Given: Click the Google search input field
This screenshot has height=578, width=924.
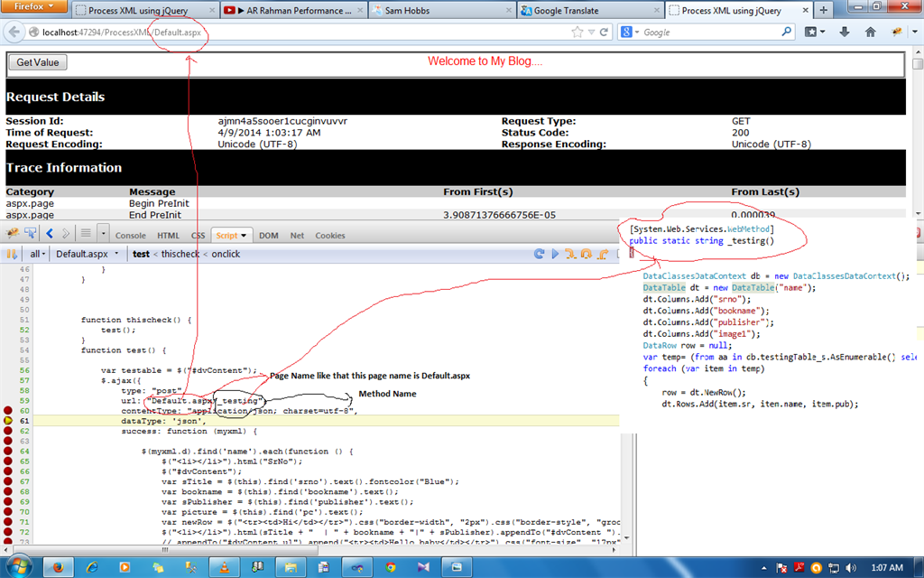Looking at the screenshot, I should pyautogui.click(x=710, y=32).
